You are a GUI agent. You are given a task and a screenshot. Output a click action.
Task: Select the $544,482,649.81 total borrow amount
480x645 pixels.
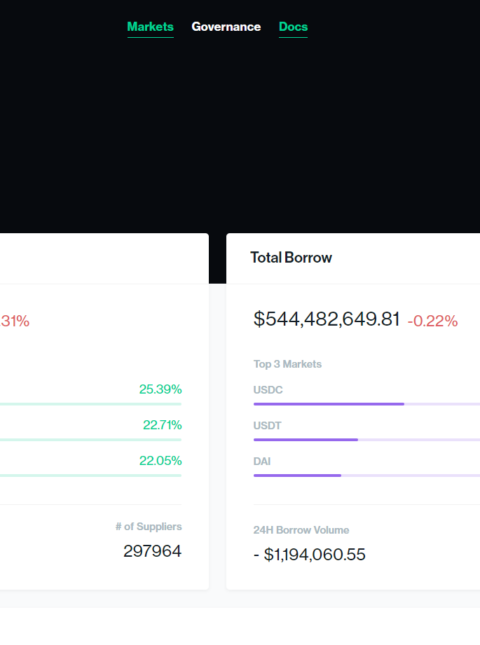(x=327, y=319)
